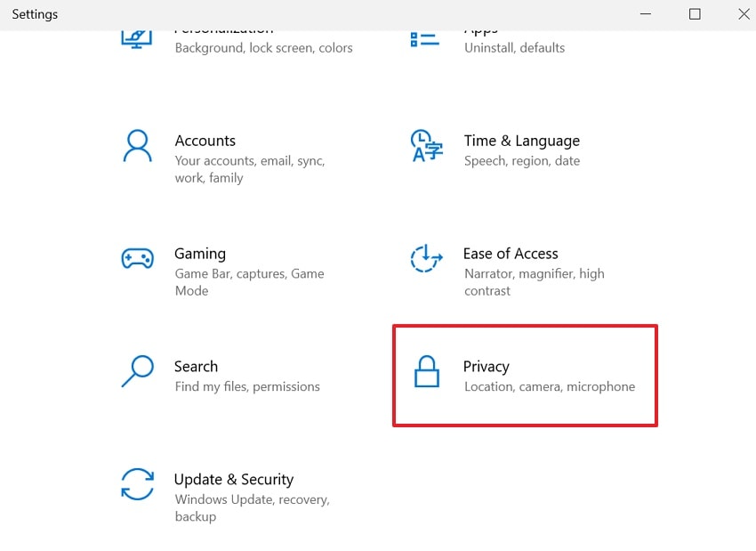Select the Apps list icon
Image resolution: width=756 pixels, height=551 pixels.
[426, 37]
